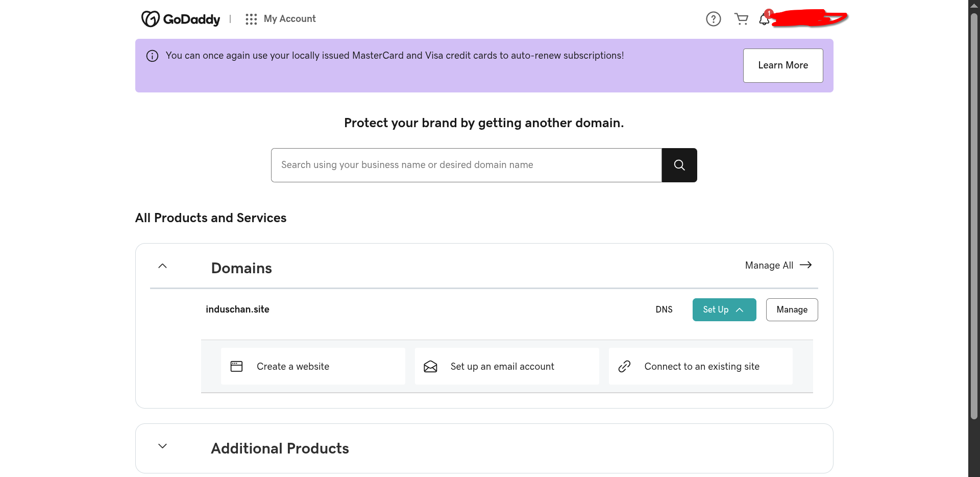Collapse the Domains section
This screenshot has height=477, width=980.
click(x=162, y=266)
